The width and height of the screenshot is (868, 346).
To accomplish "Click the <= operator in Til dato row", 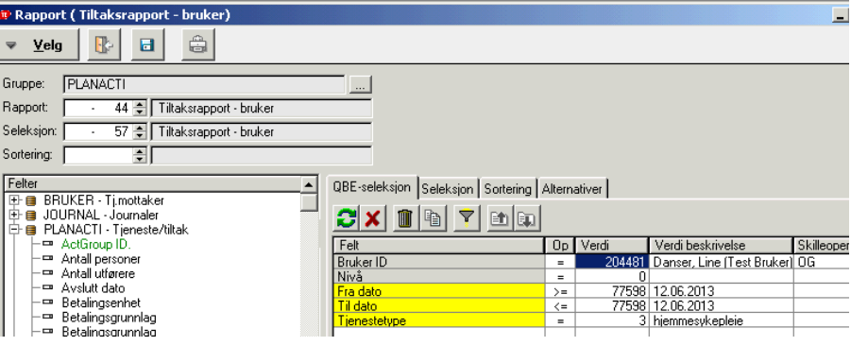I will point(560,305).
